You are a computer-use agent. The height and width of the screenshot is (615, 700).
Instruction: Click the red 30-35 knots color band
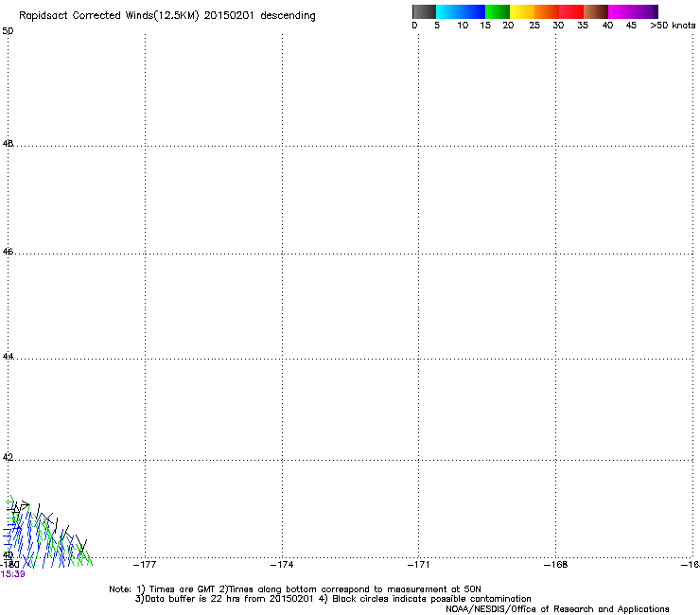(571, 11)
